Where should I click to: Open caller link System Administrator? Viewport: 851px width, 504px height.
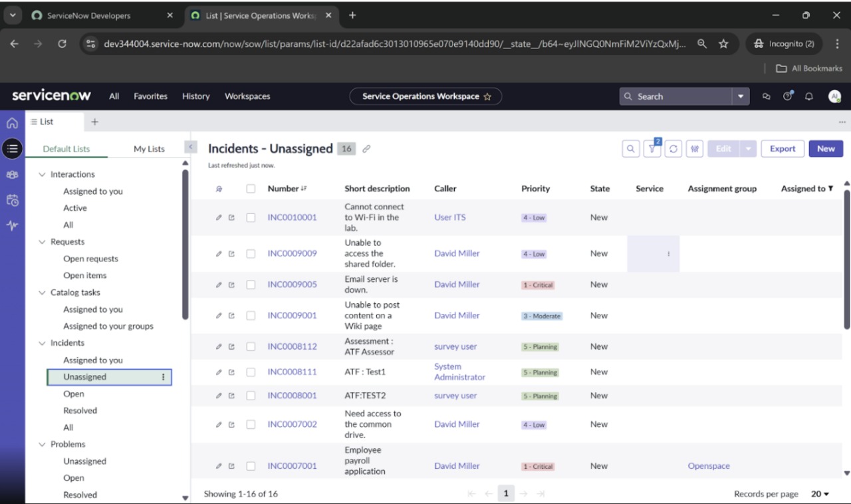pos(459,372)
